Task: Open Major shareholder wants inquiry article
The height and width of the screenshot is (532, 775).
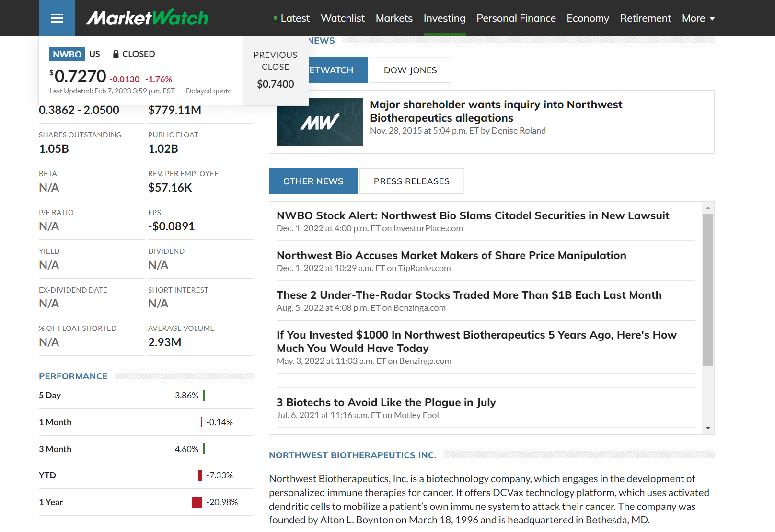Action: click(x=496, y=111)
